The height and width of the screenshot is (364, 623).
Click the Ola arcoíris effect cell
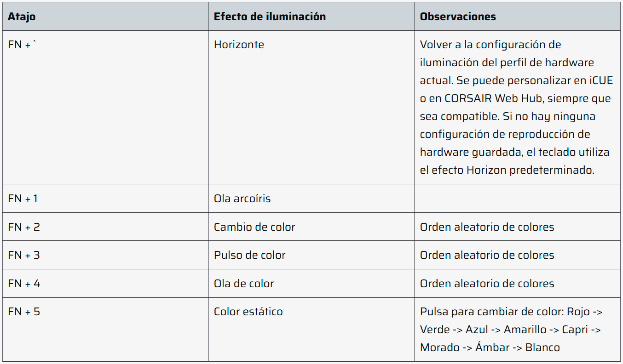(311, 199)
